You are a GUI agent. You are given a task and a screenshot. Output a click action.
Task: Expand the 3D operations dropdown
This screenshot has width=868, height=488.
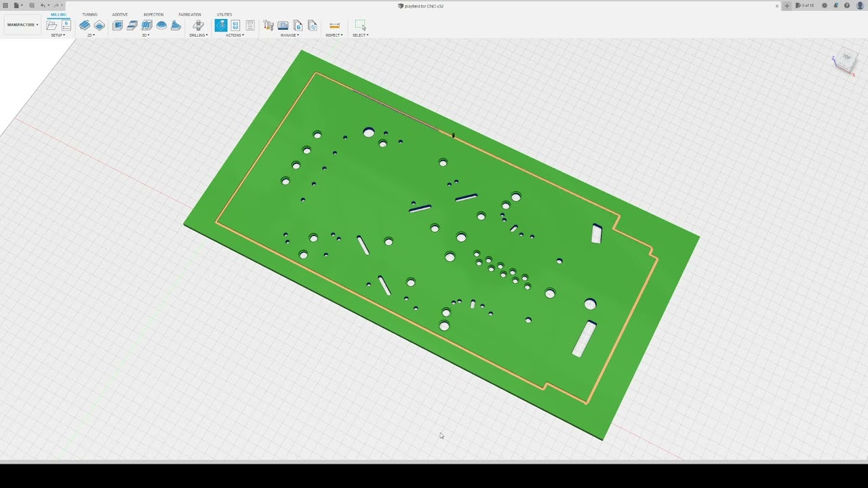[x=146, y=35]
